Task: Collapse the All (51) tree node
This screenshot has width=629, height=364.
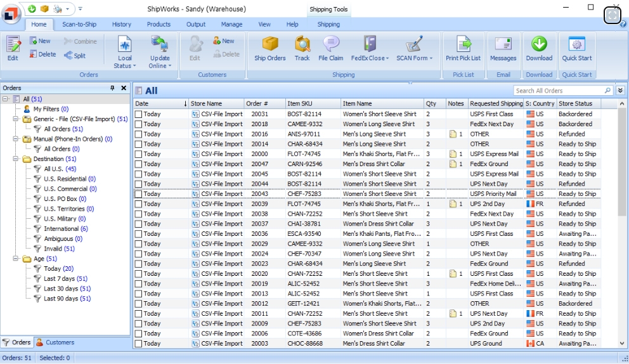Action: click(x=6, y=99)
